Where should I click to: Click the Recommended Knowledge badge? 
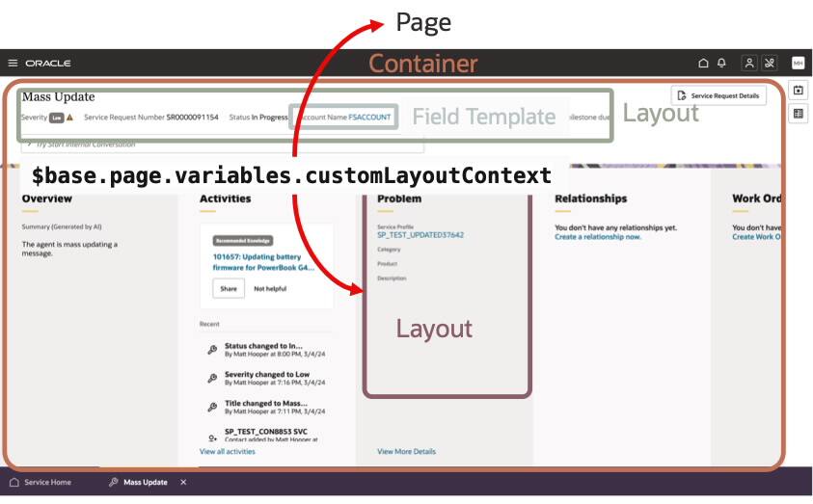(x=243, y=240)
